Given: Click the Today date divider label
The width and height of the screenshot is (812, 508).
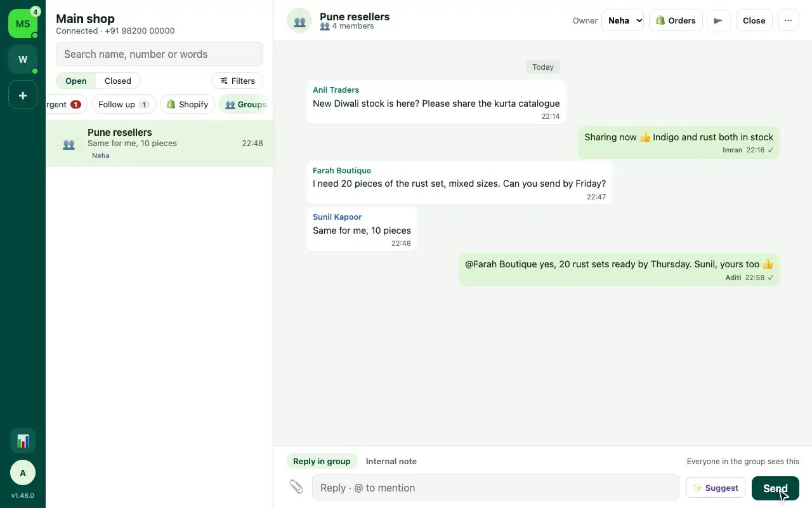Looking at the screenshot, I should 543,67.
